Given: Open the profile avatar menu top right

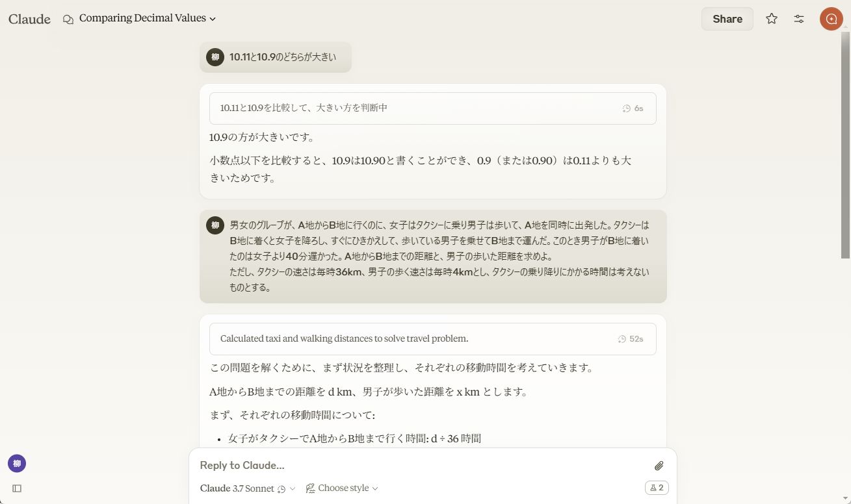Looking at the screenshot, I should coord(830,19).
